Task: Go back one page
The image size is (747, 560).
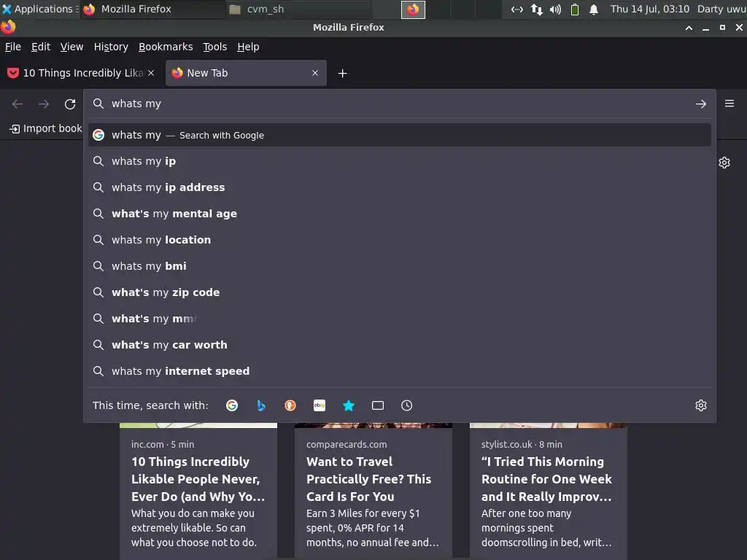Action: (x=18, y=104)
